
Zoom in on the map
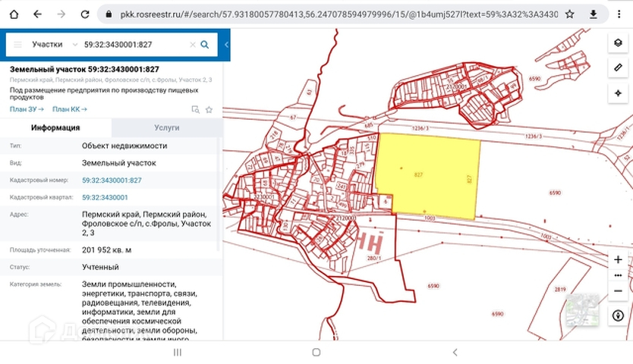[618, 259]
